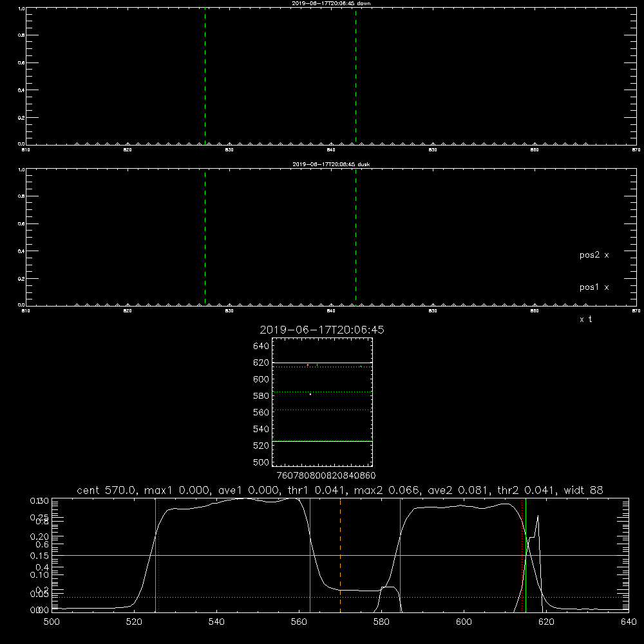Click 'max2 0.066' in bottom plot title

386,490
